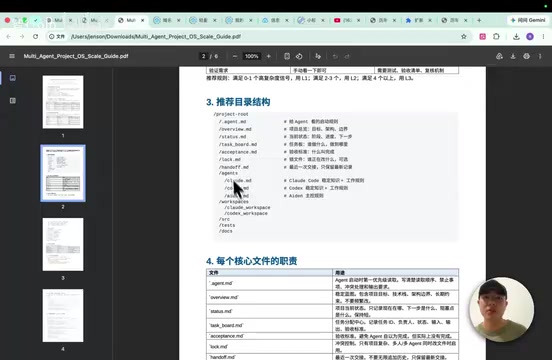Click /status.md in directory listing

click(x=232, y=137)
